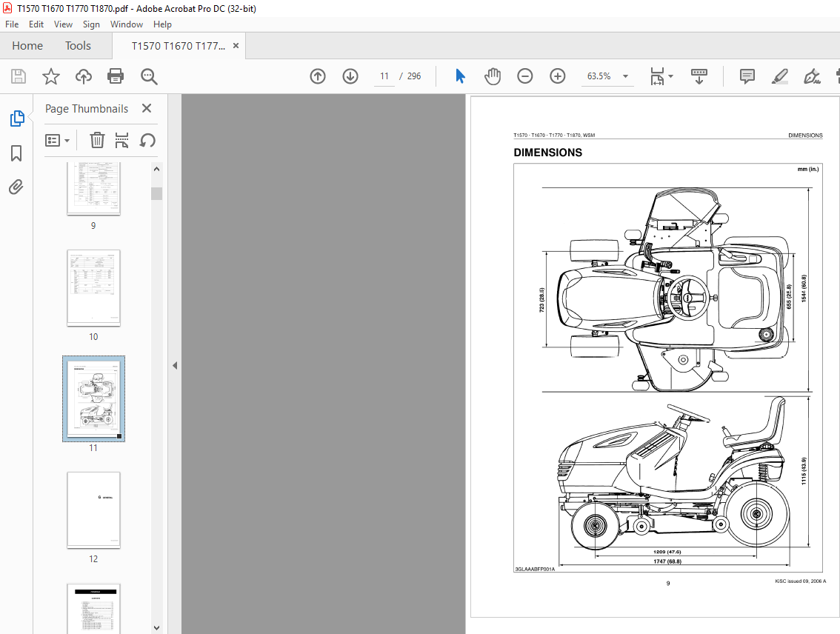The height and width of the screenshot is (634, 840).
Task: Select page 12 thumbnail
Action: point(94,510)
